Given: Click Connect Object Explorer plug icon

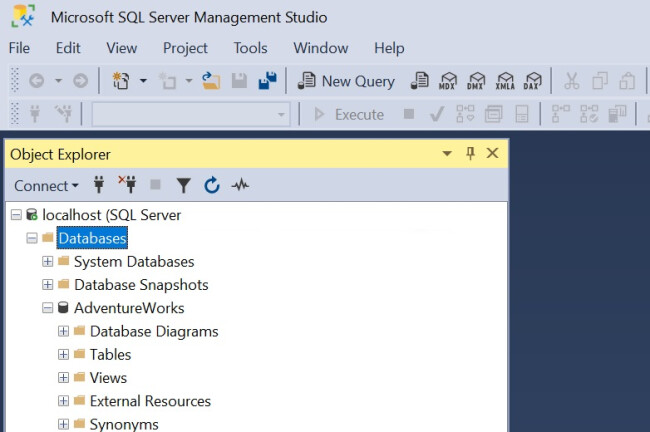Looking at the screenshot, I should click(99, 184).
